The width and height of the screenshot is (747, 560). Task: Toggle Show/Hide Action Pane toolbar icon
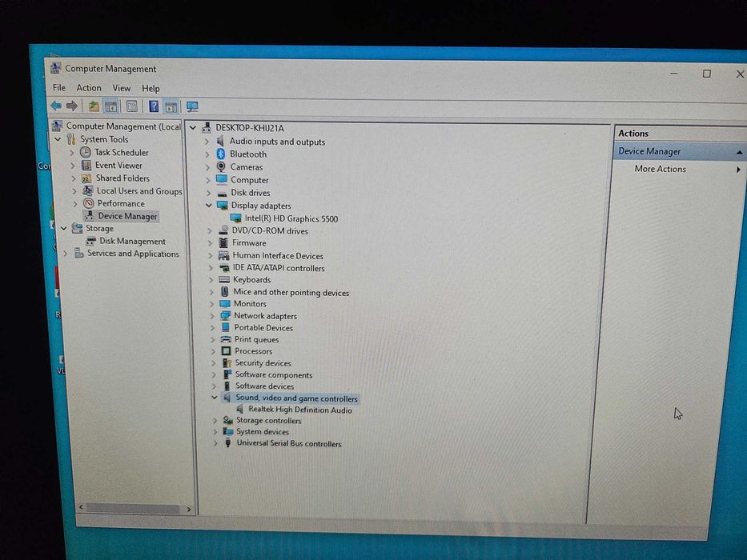(x=171, y=107)
